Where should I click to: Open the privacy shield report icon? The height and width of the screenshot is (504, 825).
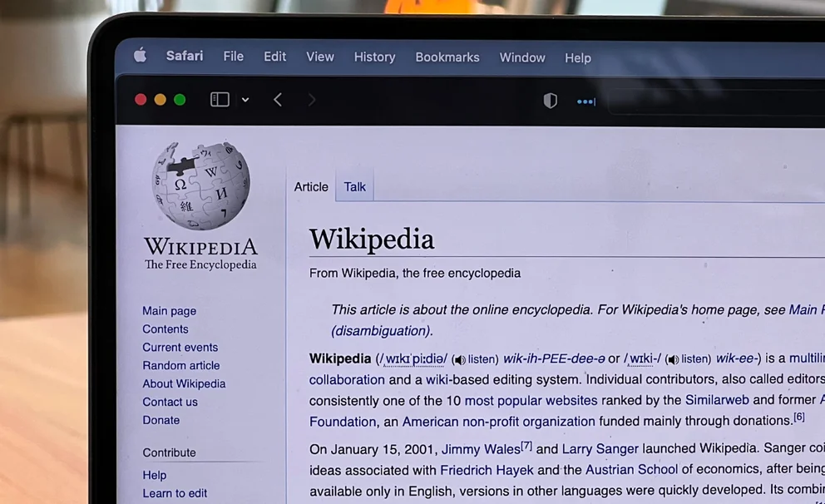(550, 101)
